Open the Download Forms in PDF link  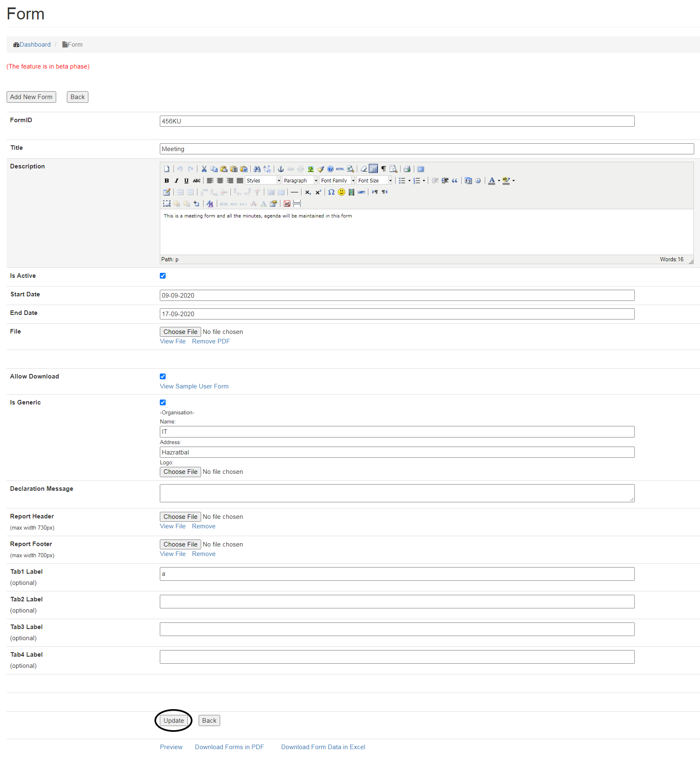click(229, 747)
